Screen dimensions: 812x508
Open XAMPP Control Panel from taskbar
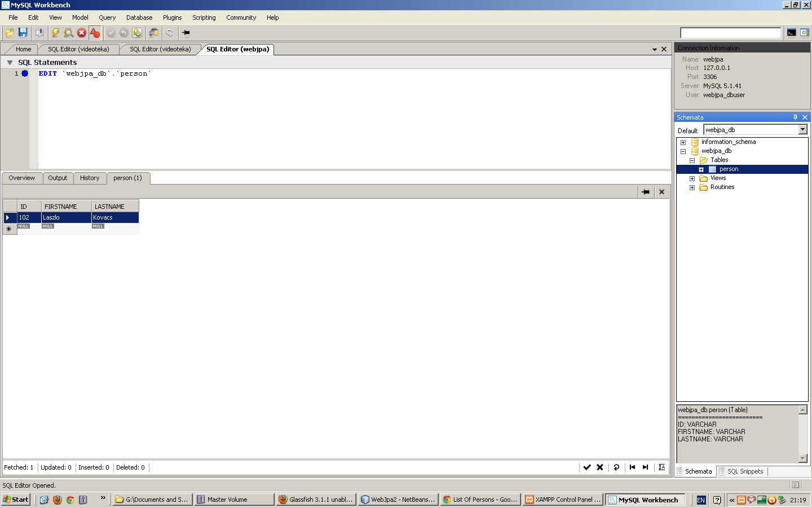563,500
